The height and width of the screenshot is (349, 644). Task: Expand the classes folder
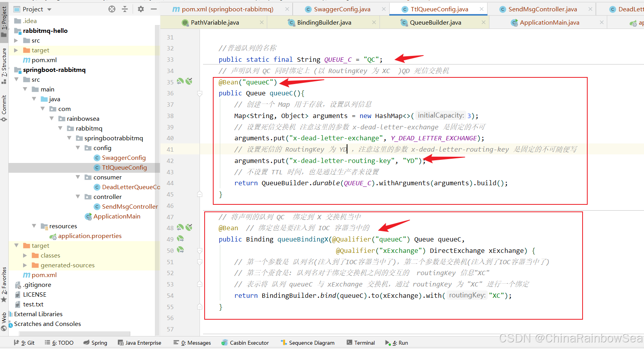(25, 255)
